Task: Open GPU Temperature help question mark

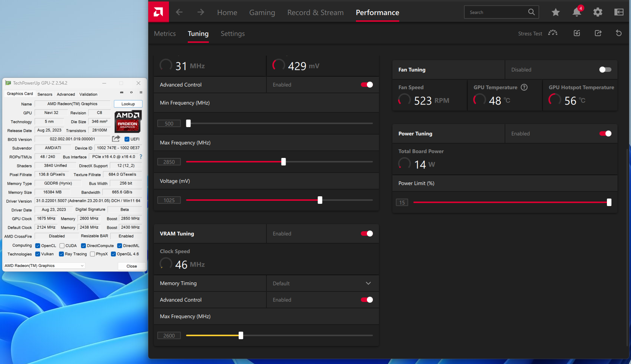Action: tap(524, 87)
